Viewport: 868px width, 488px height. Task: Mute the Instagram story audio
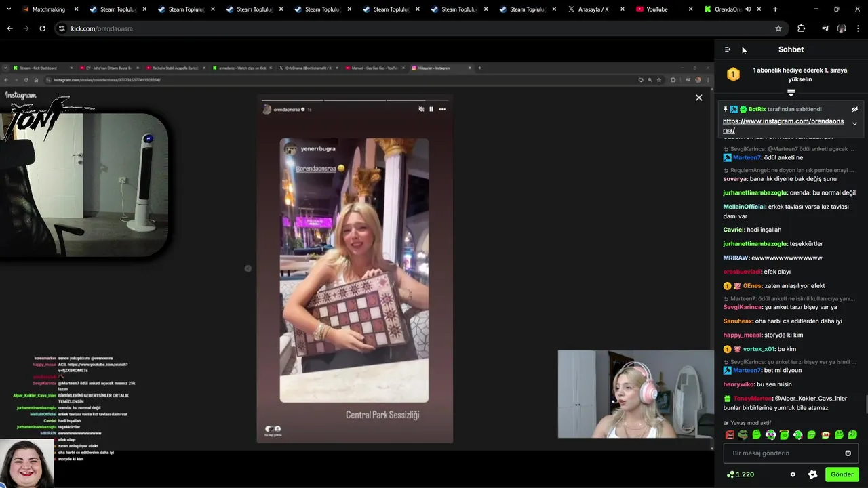coord(421,109)
